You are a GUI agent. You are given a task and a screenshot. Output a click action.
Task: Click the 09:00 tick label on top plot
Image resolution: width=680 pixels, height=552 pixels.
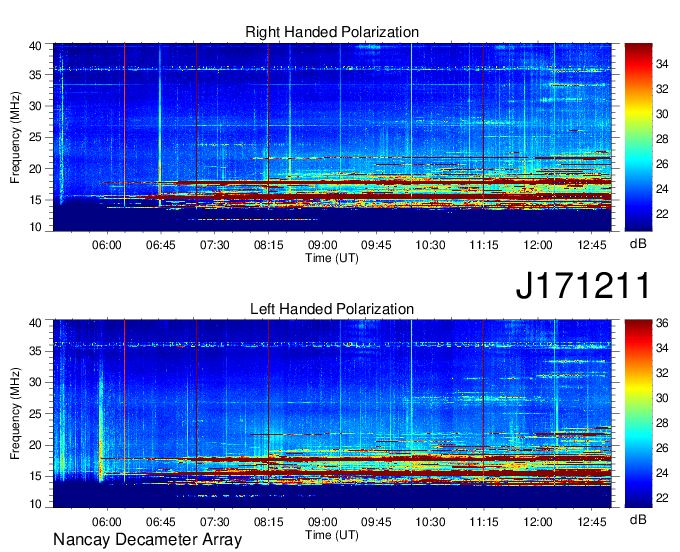click(x=322, y=245)
